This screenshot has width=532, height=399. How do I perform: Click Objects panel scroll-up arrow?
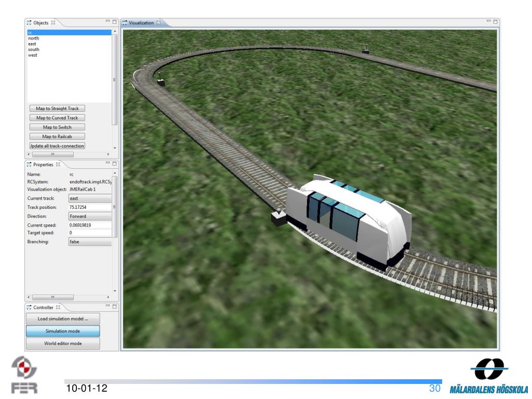[x=115, y=31]
